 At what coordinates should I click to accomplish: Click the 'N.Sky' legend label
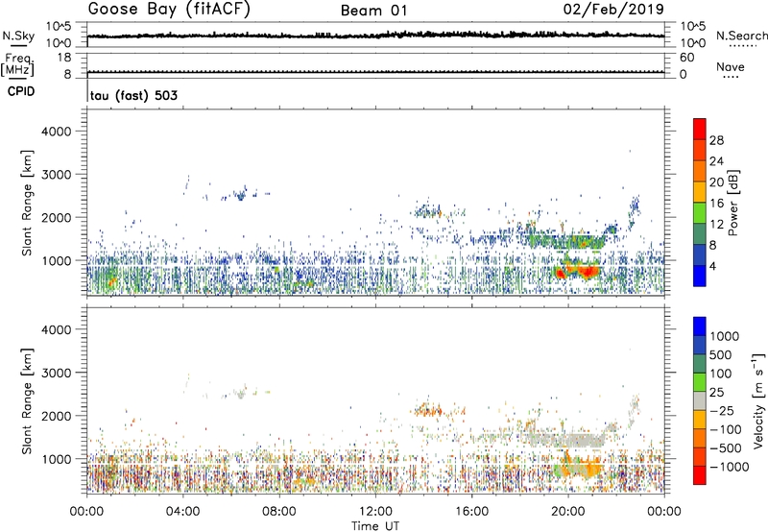tap(18, 36)
